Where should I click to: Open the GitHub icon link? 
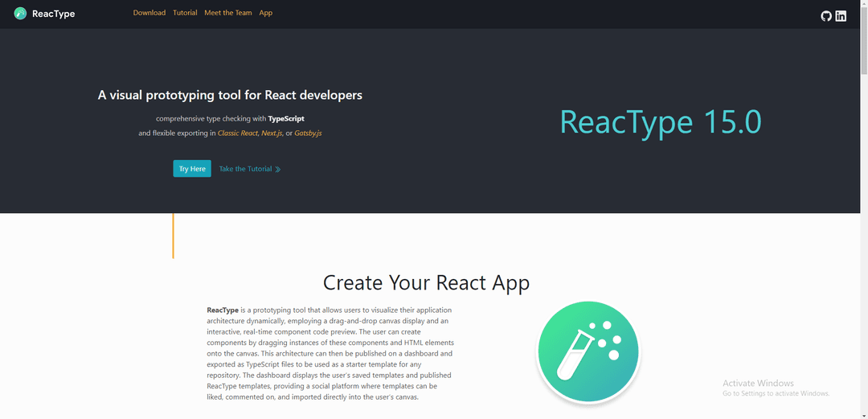[x=826, y=16]
